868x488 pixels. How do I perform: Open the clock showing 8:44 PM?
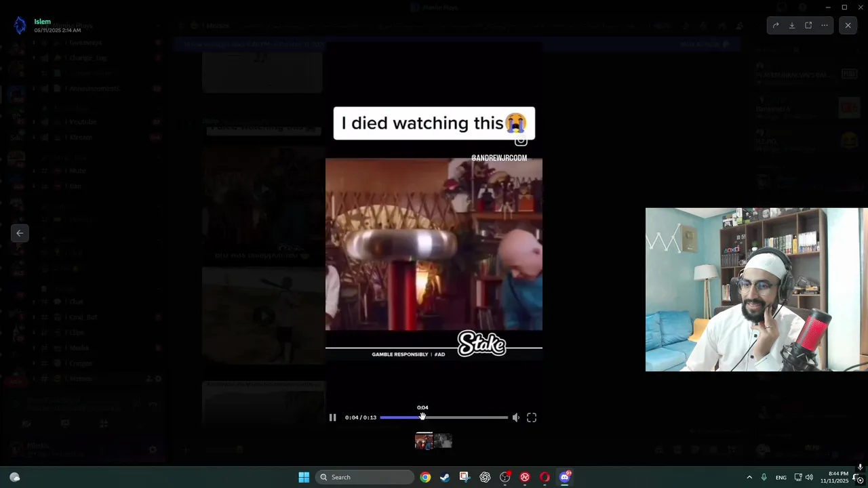(x=834, y=477)
